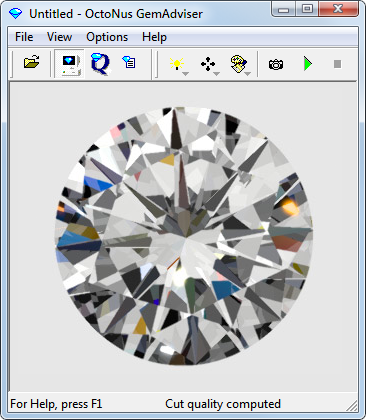
Task: Open the Options menu
Action: [x=107, y=37]
